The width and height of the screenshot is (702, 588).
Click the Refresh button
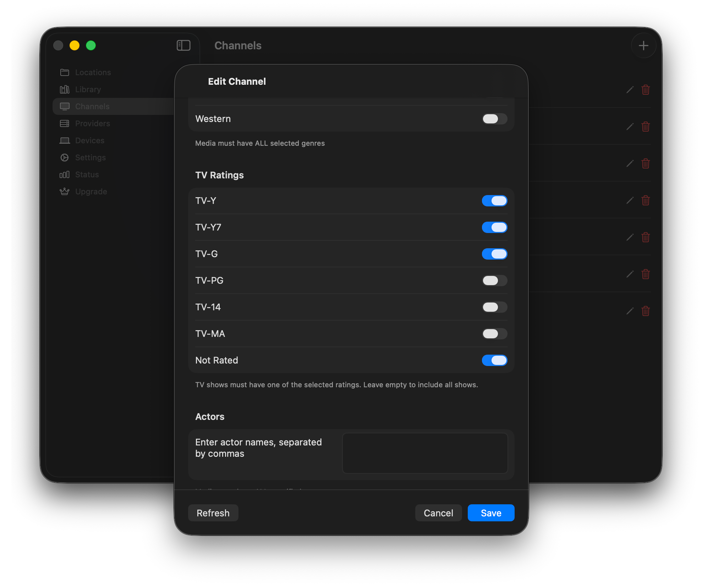[213, 513]
